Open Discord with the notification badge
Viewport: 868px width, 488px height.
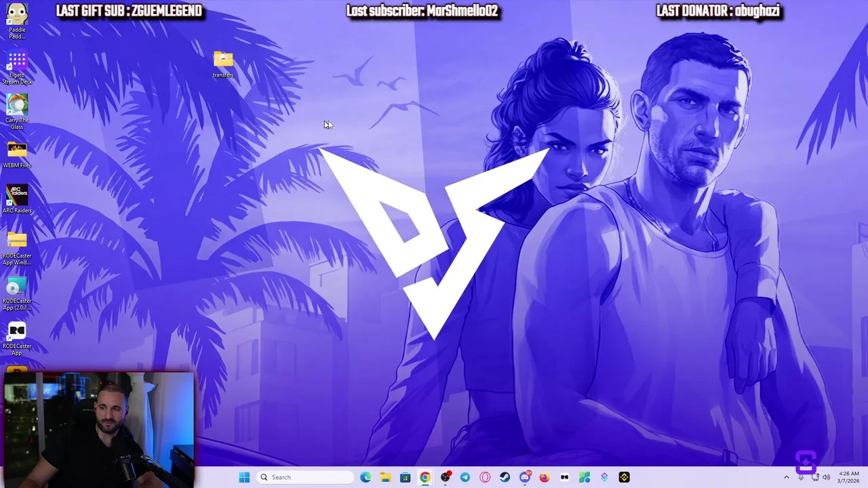pyautogui.click(x=525, y=477)
